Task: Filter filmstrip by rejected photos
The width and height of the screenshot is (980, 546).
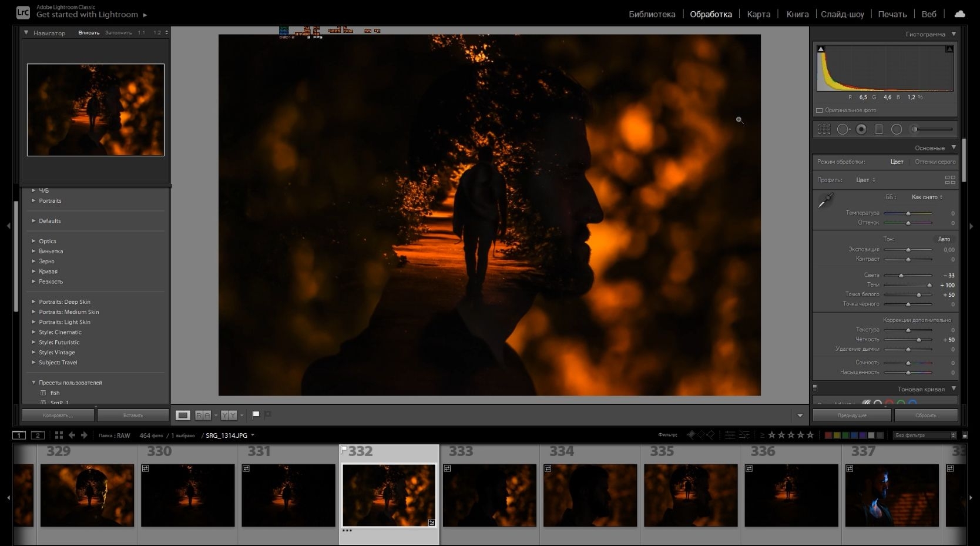Action: click(x=710, y=435)
